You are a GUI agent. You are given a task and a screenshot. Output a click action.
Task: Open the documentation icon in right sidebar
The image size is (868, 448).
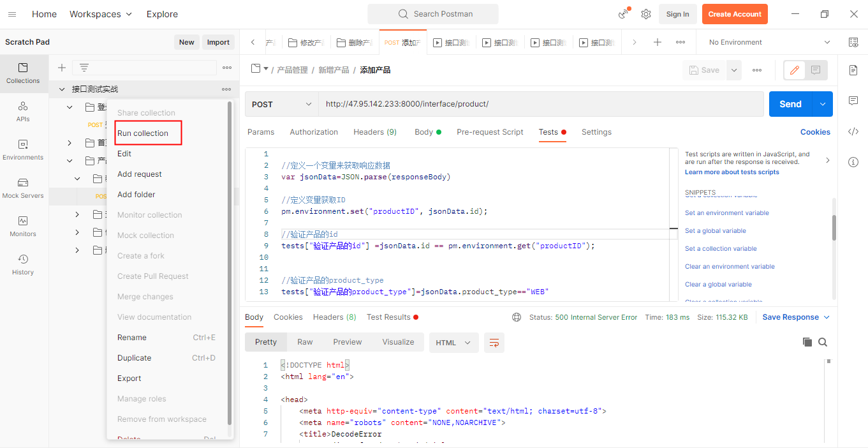[853, 70]
